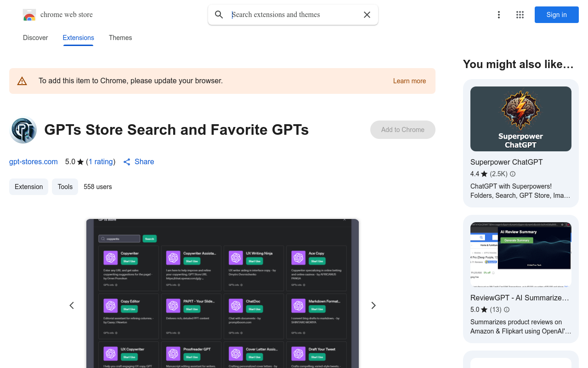Open info tooltip for Superpower ChatGPT rating
588x368 pixels.
click(512, 174)
